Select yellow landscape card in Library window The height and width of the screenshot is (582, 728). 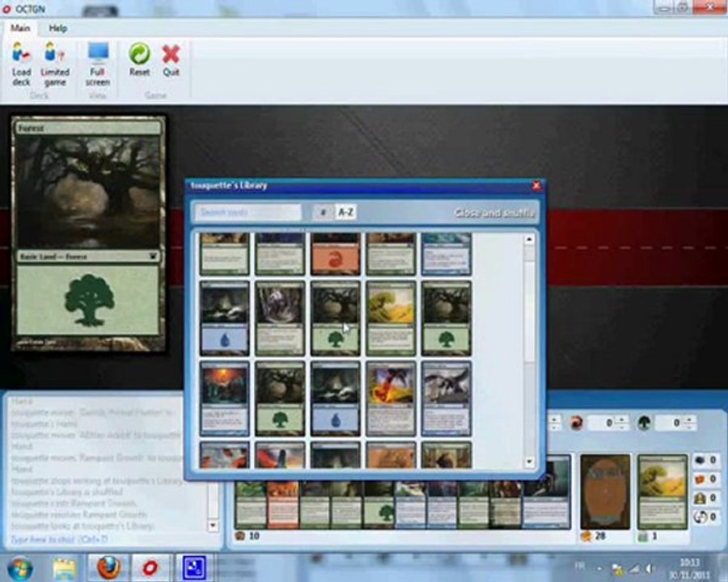click(391, 318)
